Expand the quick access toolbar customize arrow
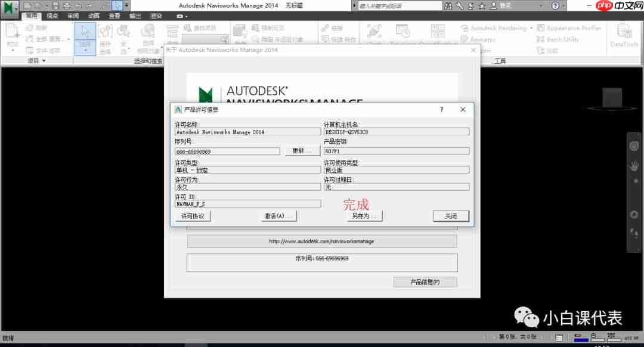The height and width of the screenshot is (347, 644). pyautogui.click(x=126, y=6)
